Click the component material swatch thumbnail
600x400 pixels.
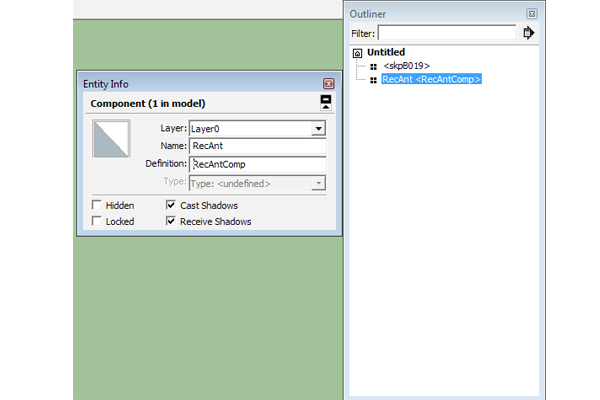(113, 140)
